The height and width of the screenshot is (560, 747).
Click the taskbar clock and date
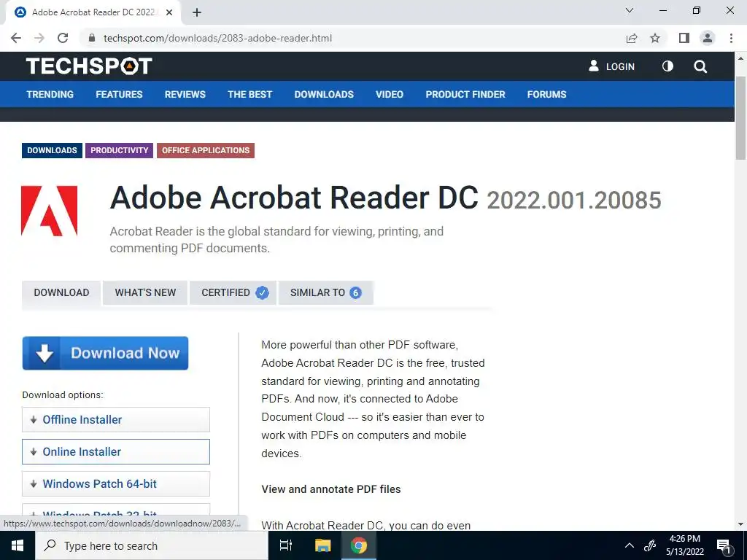click(684, 545)
